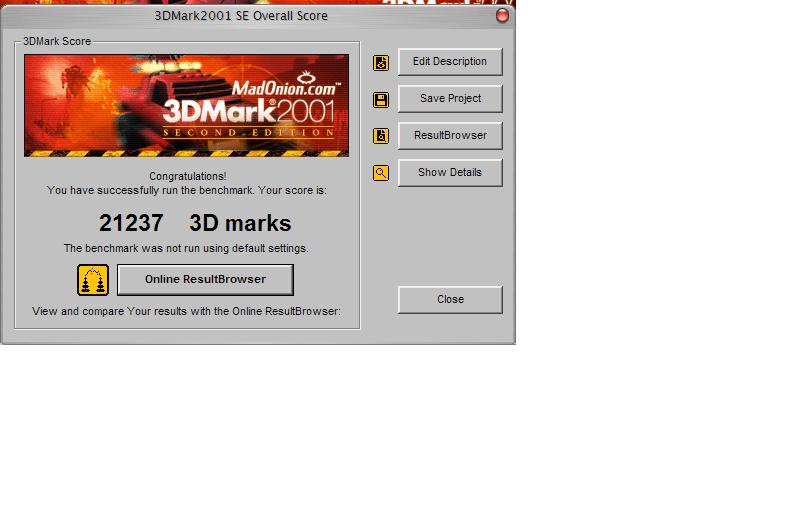790x510 pixels.
Task: Click the Show Details magnifier icon
Action: pyautogui.click(x=380, y=173)
